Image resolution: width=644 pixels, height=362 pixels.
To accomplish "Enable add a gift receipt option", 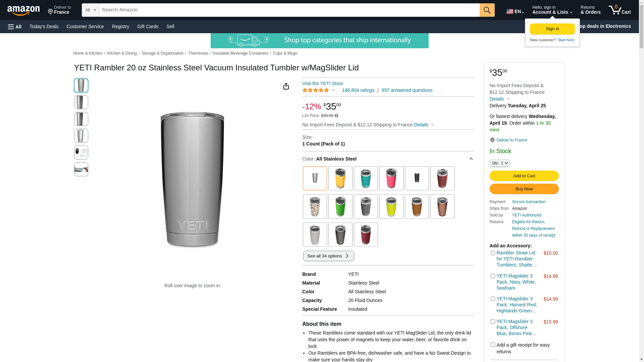I will pos(493,345).
